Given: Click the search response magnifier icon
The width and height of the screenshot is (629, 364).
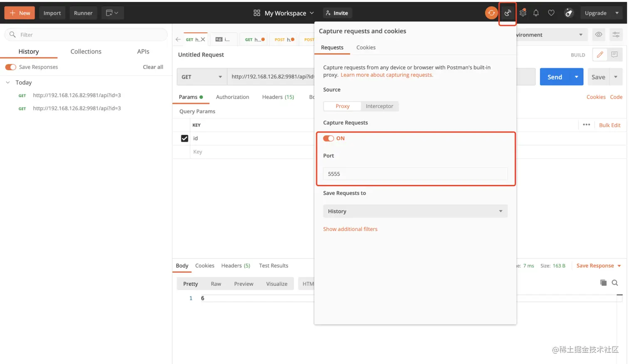Looking at the screenshot, I should click(x=615, y=283).
